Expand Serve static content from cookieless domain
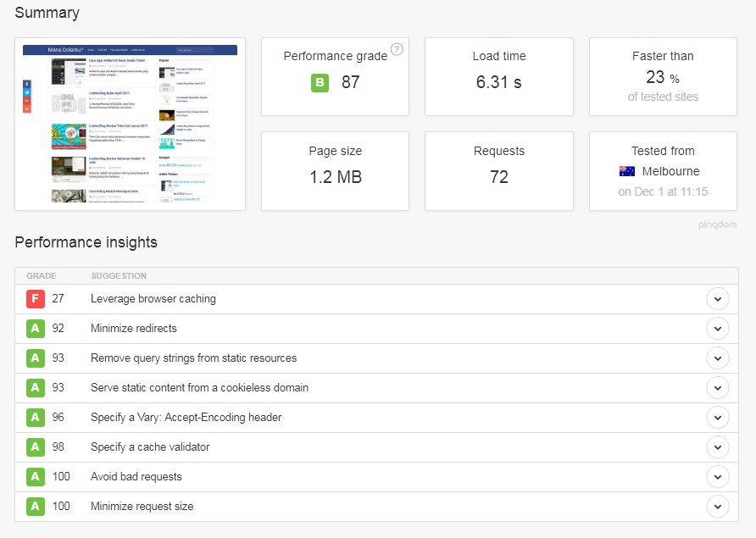The width and height of the screenshot is (756, 538). (x=717, y=388)
